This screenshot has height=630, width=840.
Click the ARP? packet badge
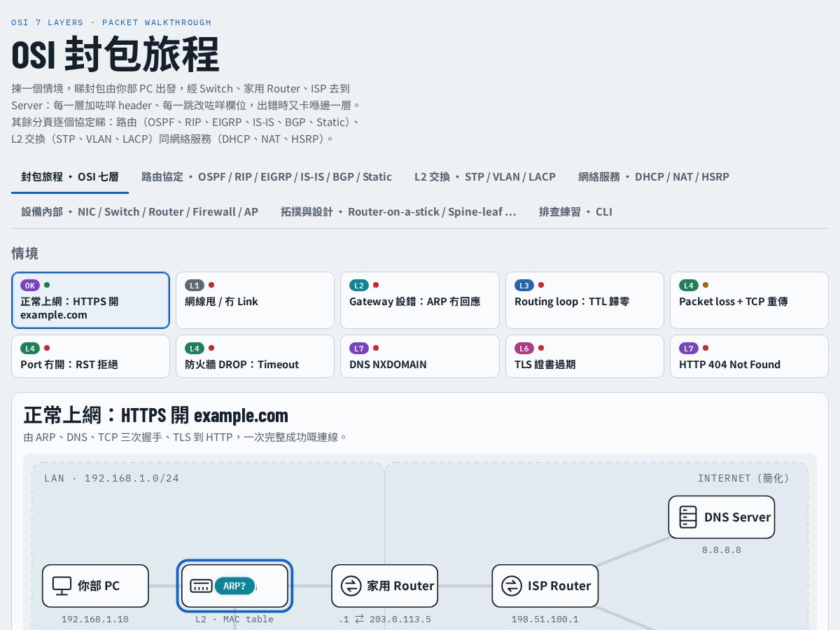click(234, 586)
